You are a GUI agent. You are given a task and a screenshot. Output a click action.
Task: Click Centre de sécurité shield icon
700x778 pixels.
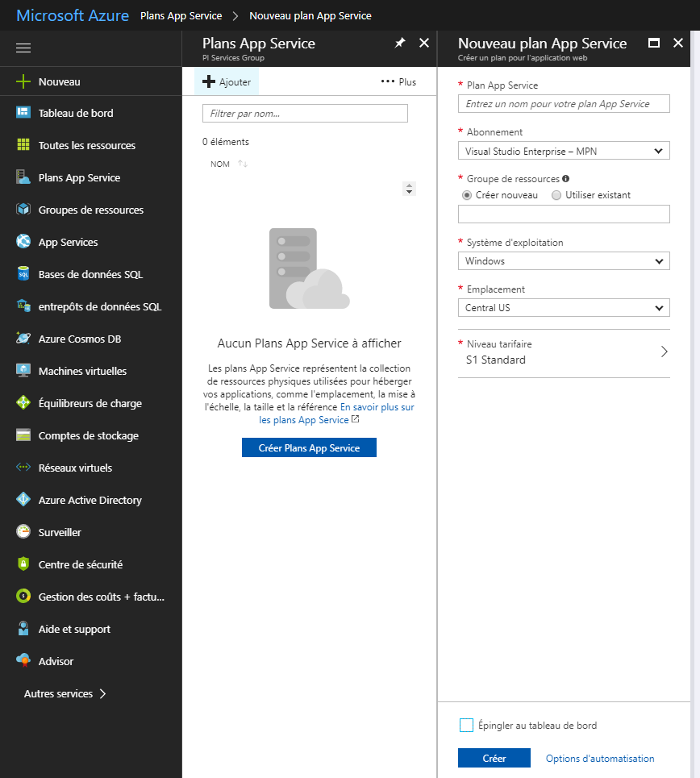[23, 564]
